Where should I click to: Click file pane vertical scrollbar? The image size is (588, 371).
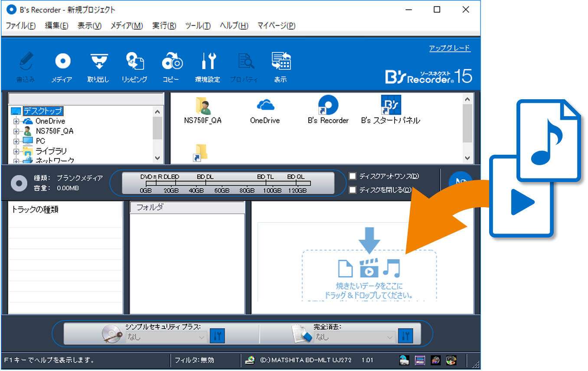coord(467,128)
